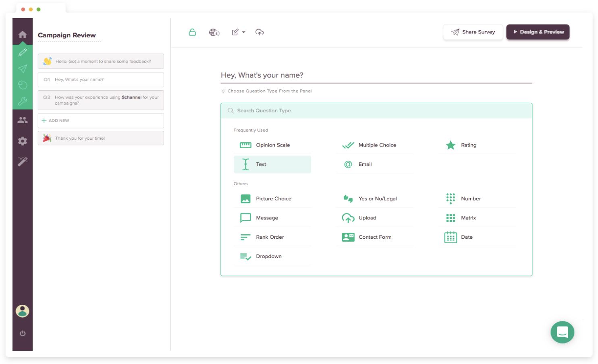The height and width of the screenshot is (364, 598).
Task: Click the Design & Preview button
Action: point(538,32)
